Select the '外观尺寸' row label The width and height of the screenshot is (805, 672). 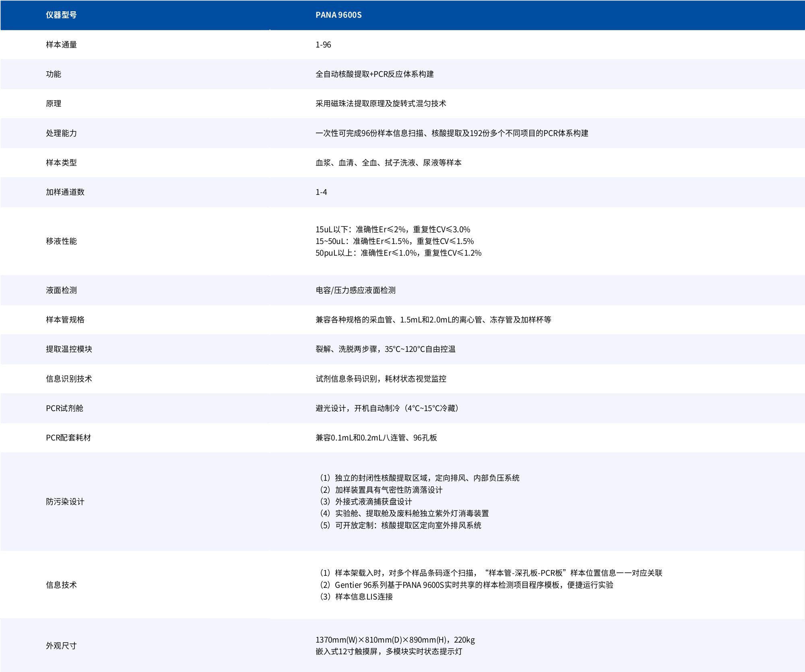coord(61,646)
